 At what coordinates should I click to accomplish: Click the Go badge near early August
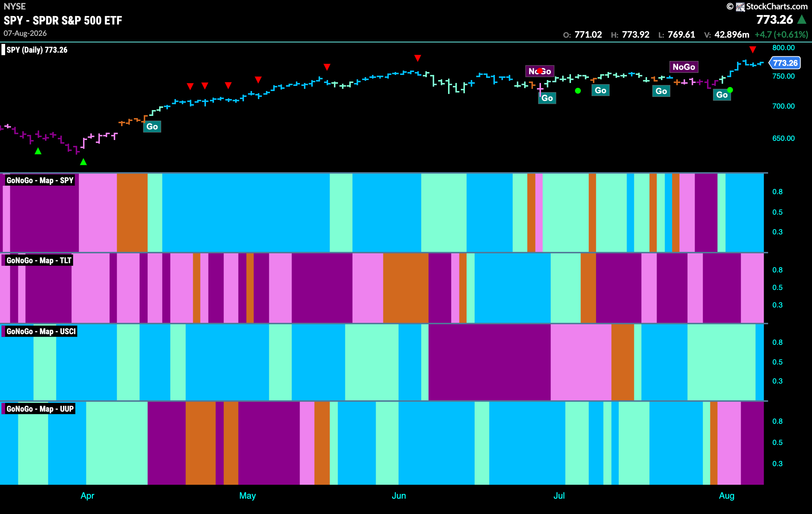point(722,95)
